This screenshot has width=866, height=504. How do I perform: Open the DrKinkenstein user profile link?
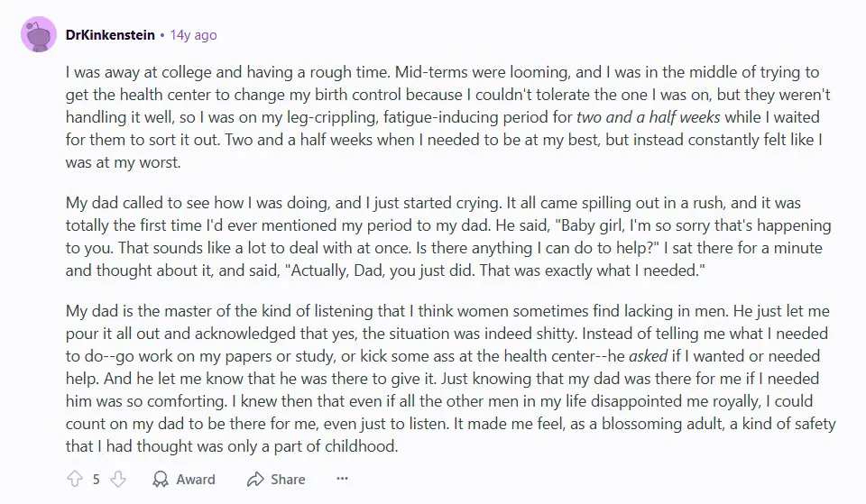click(x=110, y=35)
